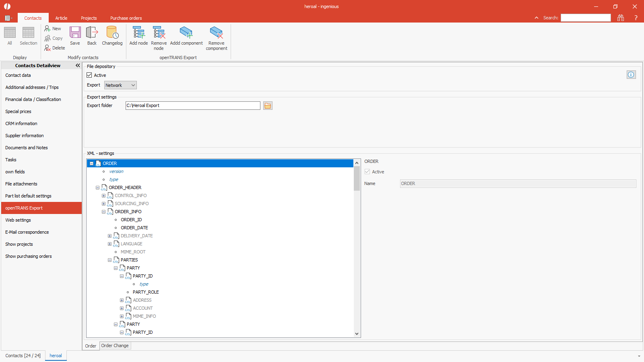Open the info icon in File depository

click(631, 75)
